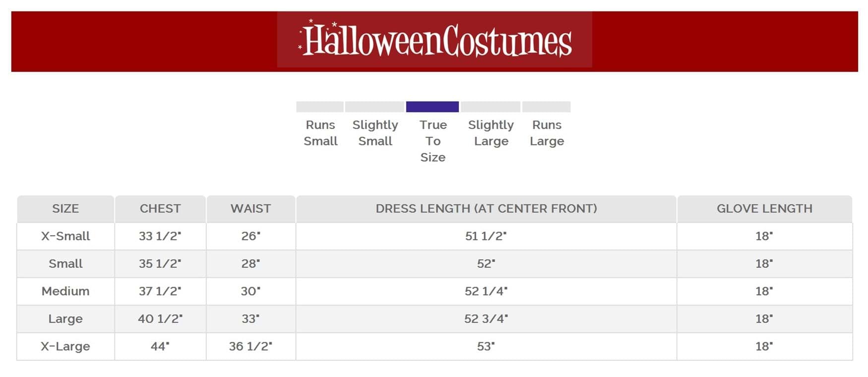
Task: Click the CHEST column header
Action: (x=160, y=209)
